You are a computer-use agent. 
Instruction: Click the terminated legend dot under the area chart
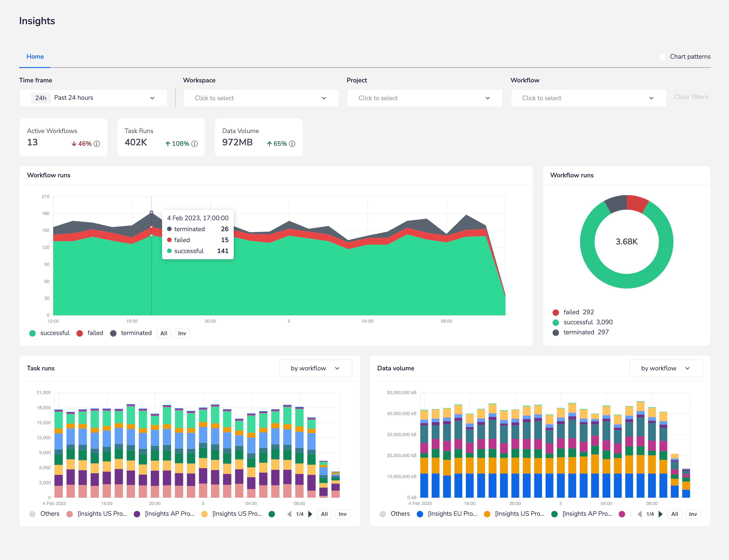point(113,333)
